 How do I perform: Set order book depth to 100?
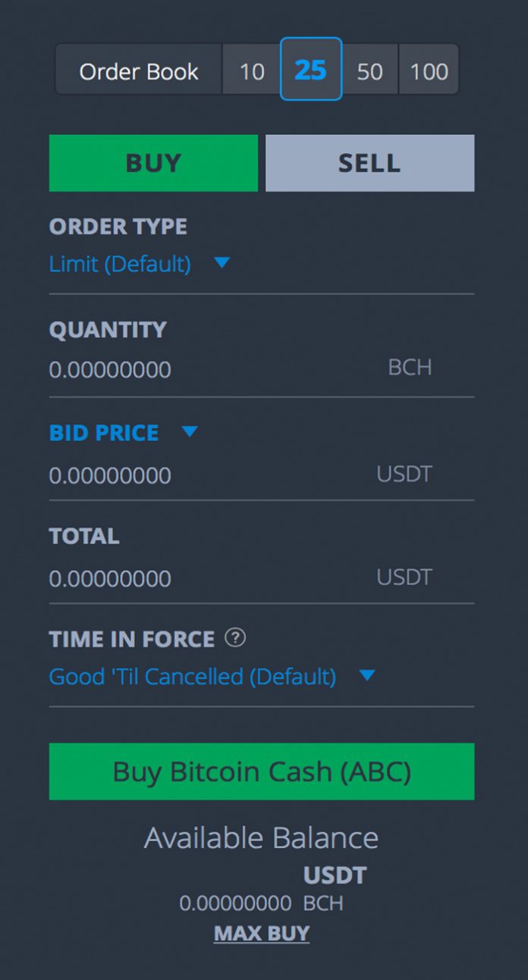[429, 71]
